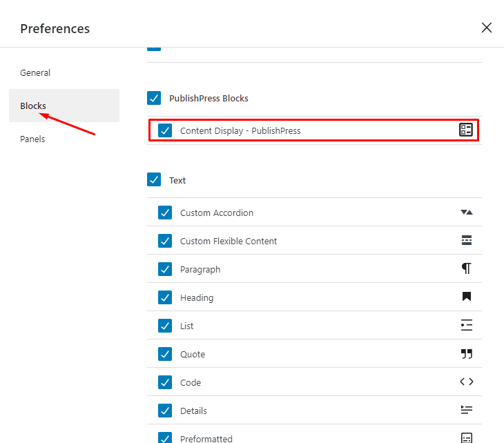Click the "Text" category label

(x=177, y=180)
